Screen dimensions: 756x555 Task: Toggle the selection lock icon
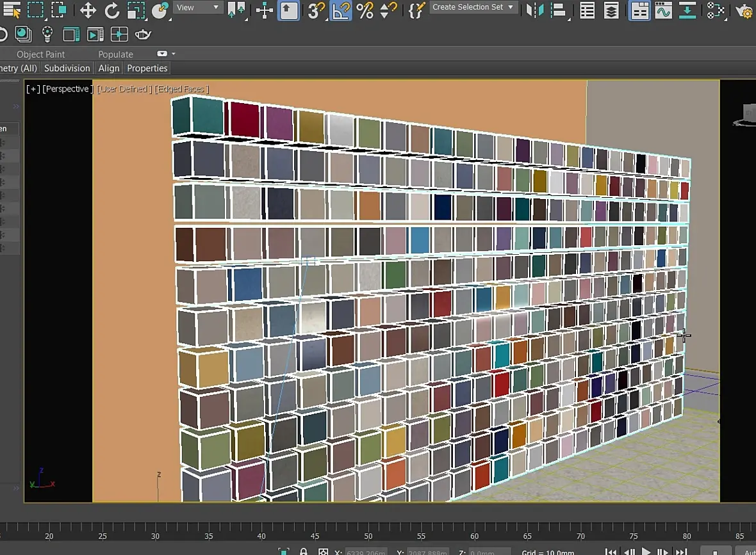[x=304, y=551]
